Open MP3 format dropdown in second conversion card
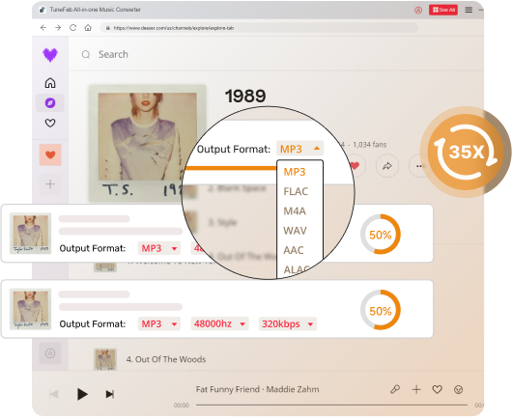The height and width of the screenshot is (420, 512). pyautogui.click(x=159, y=324)
